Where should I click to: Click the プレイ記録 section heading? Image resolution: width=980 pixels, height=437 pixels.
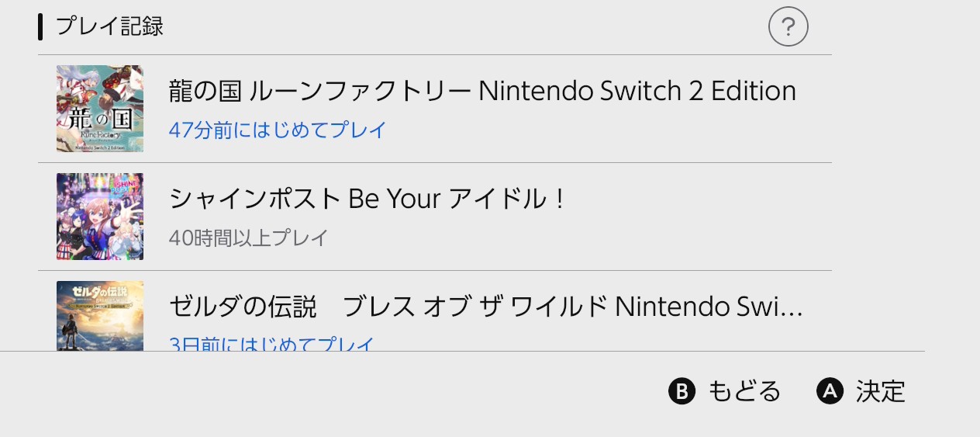click(109, 27)
